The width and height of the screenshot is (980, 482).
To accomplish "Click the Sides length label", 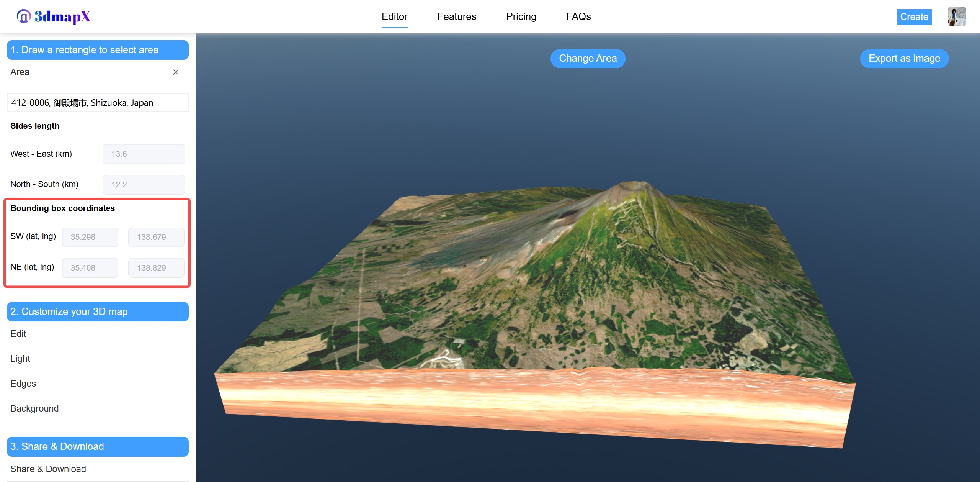I will 35,126.
